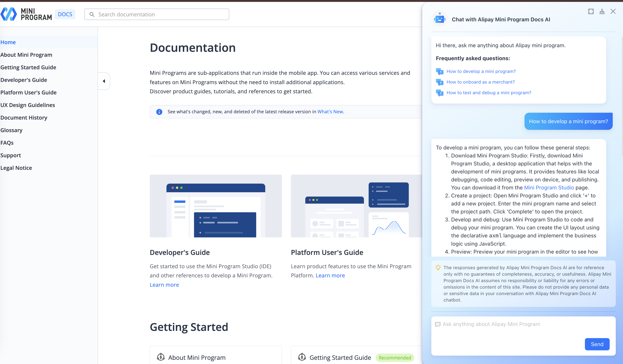Click the search magnifier icon
The image size is (623, 364).
point(92,14)
